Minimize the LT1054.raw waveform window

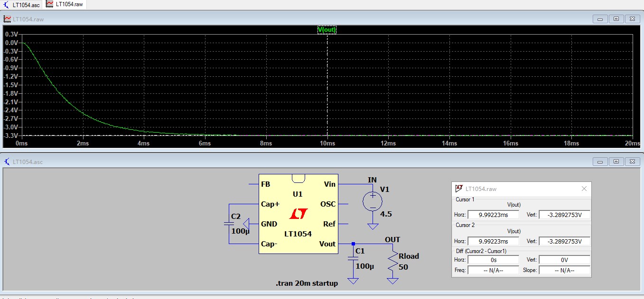[x=600, y=19]
